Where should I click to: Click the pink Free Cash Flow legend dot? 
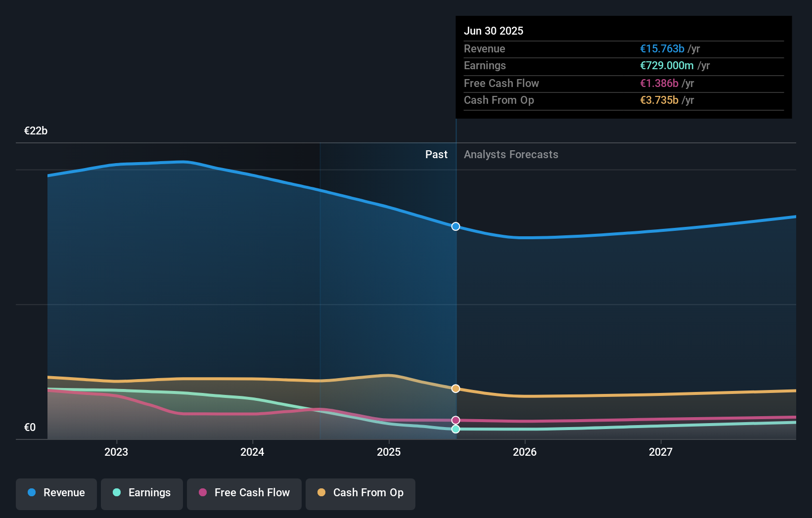203,493
